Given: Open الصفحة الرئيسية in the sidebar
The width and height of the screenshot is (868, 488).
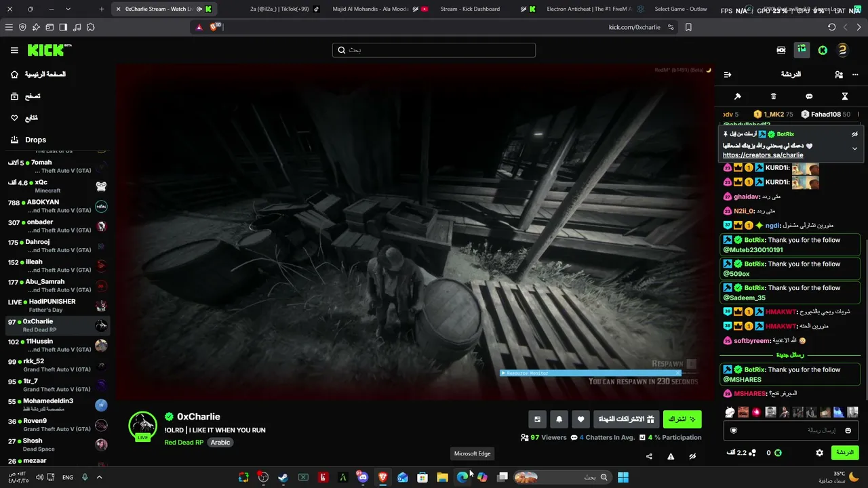Looking at the screenshot, I should coord(39,75).
